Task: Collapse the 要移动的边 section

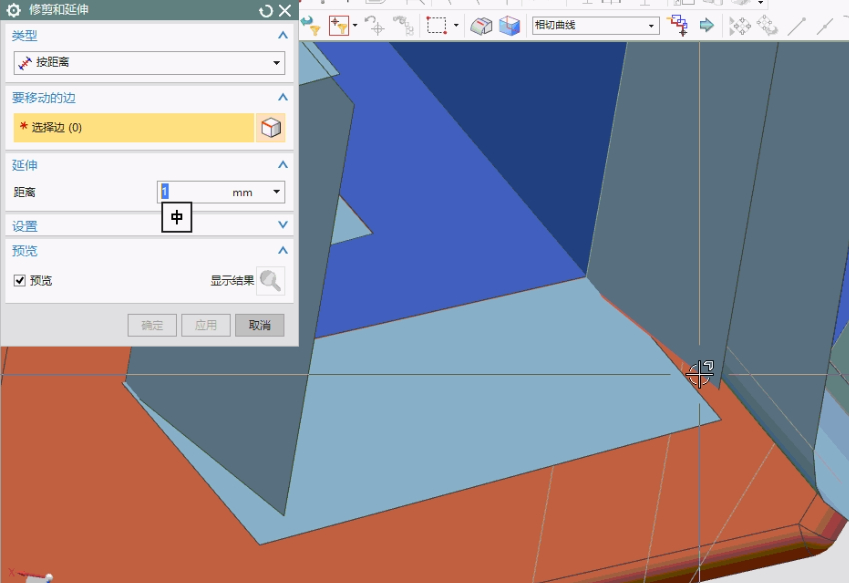Action: 283,97
